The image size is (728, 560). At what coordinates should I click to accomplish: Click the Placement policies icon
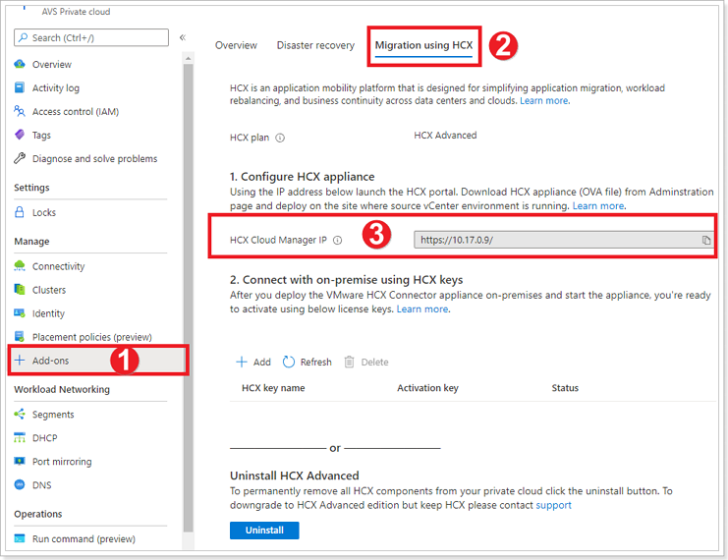pyautogui.click(x=20, y=337)
